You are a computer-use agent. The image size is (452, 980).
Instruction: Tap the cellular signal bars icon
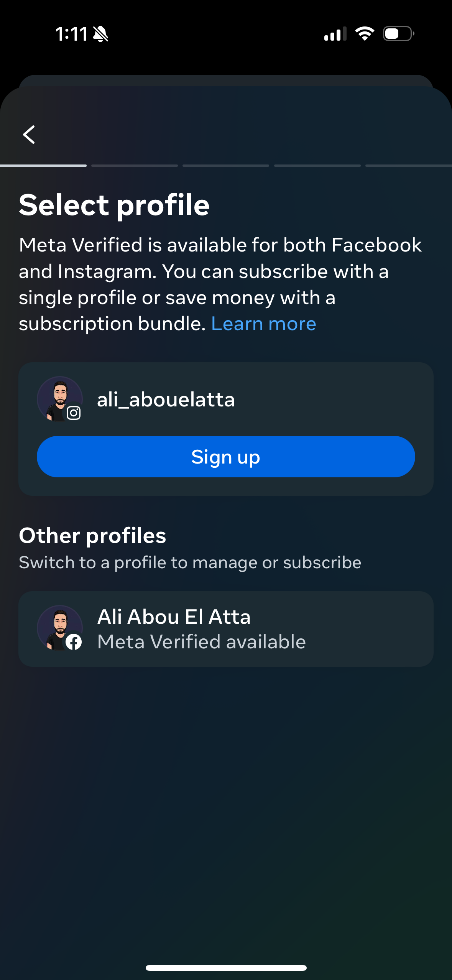pos(335,34)
